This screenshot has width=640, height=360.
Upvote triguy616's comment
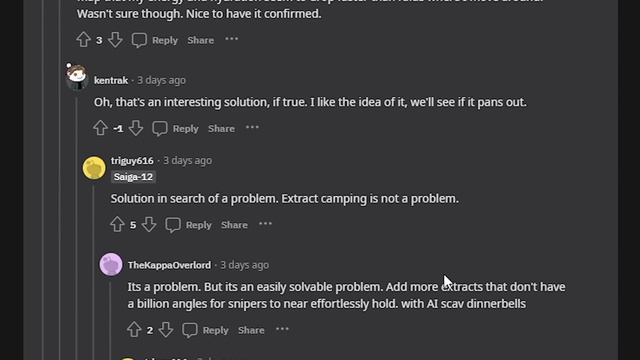coord(117,224)
